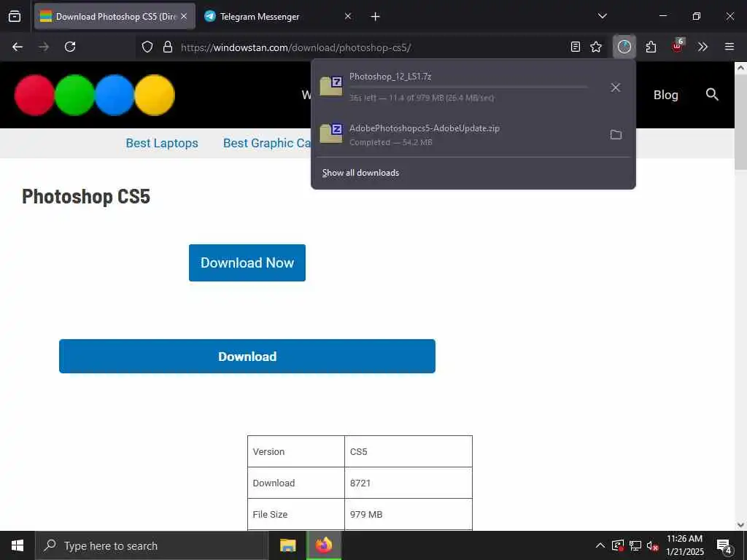Open the site search magnifier icon
This screenshot has height=560, width=747.
coord(712,94)
